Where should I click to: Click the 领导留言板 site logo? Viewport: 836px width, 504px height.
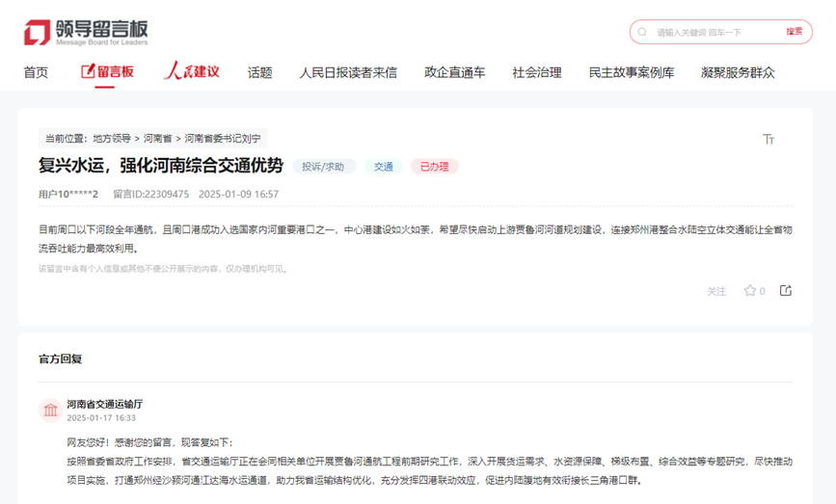pos(86,32)
